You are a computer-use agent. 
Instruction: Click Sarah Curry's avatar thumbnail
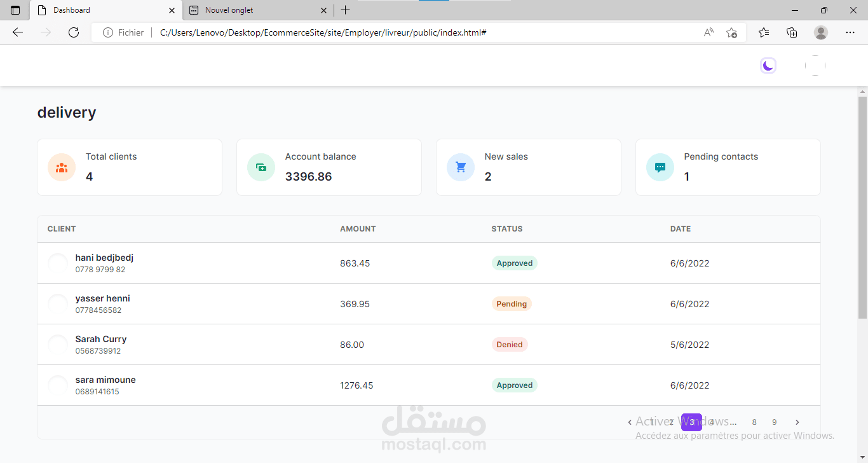[58, 345]
